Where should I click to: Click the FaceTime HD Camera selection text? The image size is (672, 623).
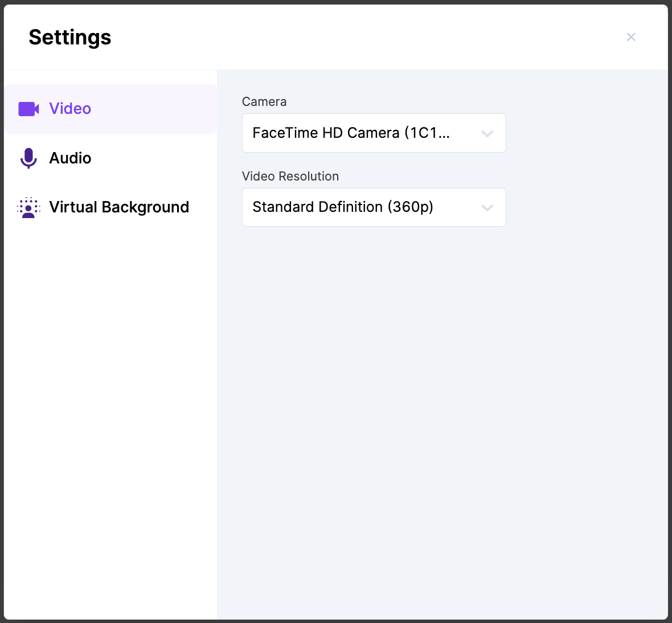coord(351,133)
